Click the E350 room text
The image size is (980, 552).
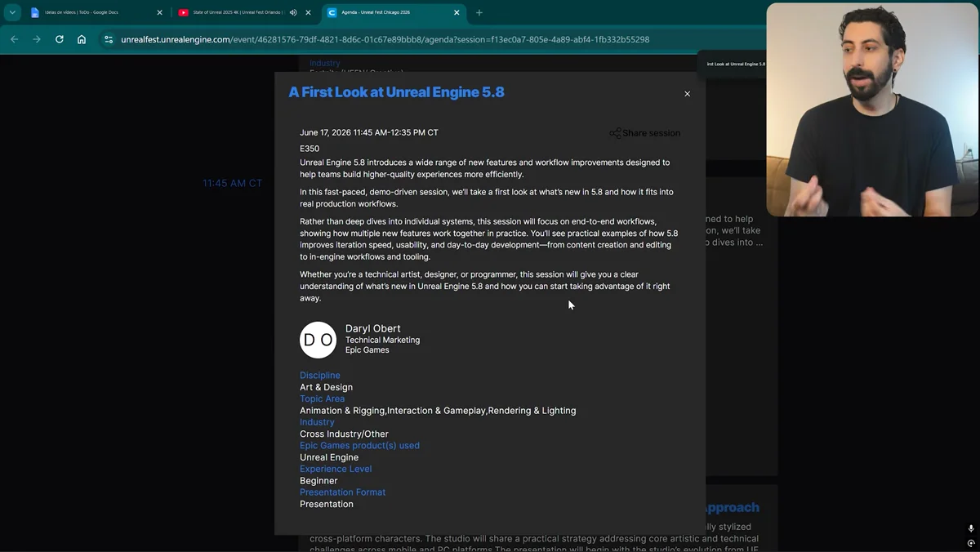[x=310, y=149]
